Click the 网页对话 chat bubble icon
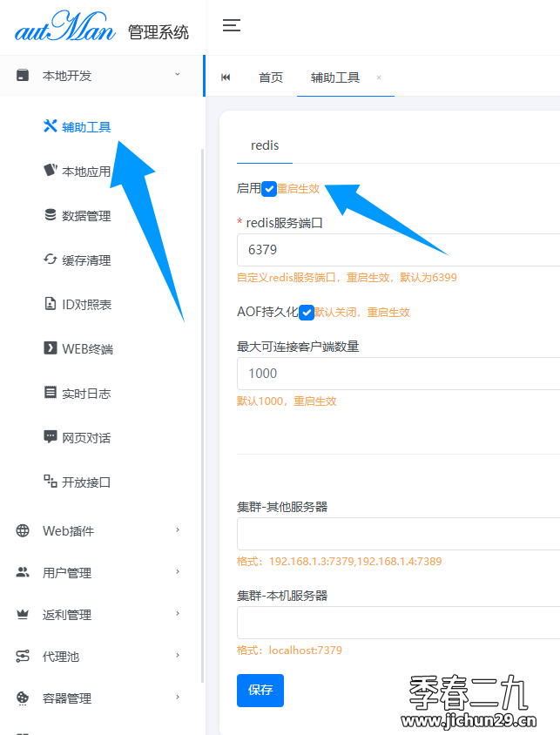Image resolution: width=560 pixels, height=735 pixels. [51, 437]
